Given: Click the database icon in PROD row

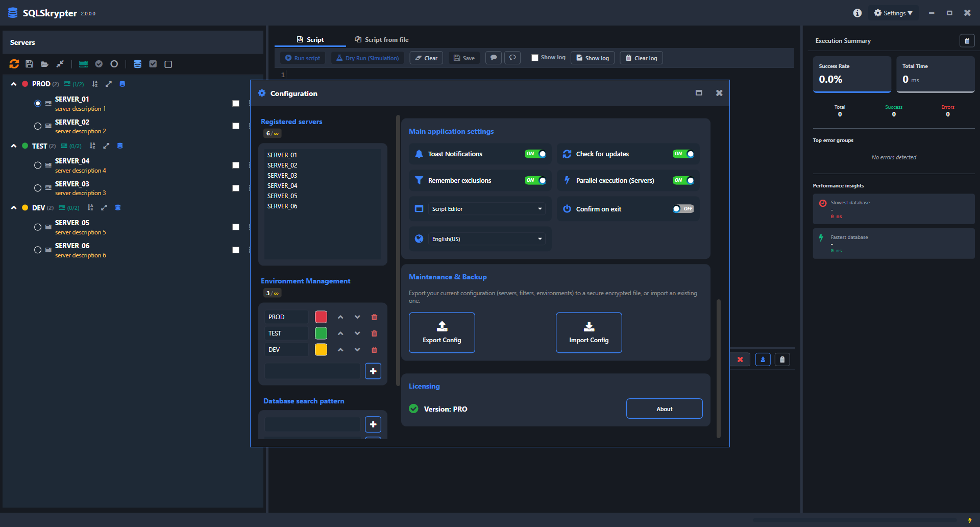Looking at the screenshot, I should [x=122, y=84].
